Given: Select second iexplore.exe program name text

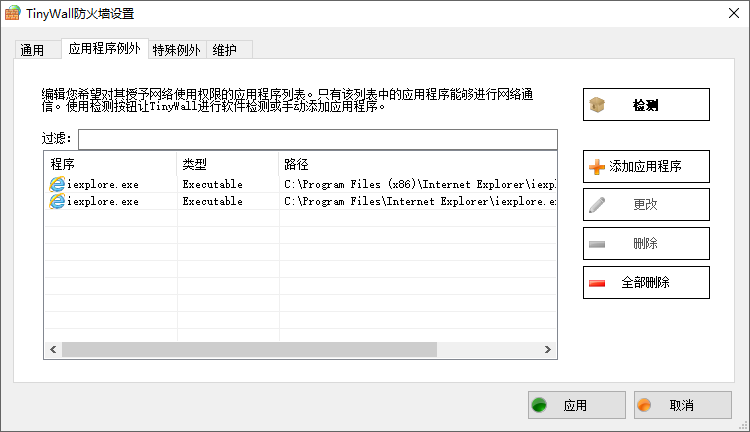Looking at the screenshot, I should pyautogui.click(x=103, y=202).
